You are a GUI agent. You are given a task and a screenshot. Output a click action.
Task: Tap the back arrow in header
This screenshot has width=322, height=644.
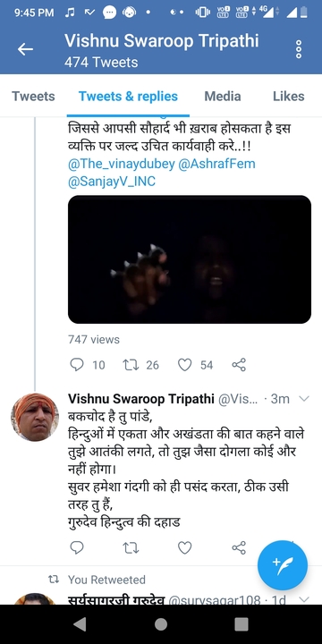pyautogui.click(x=25, y=50)
